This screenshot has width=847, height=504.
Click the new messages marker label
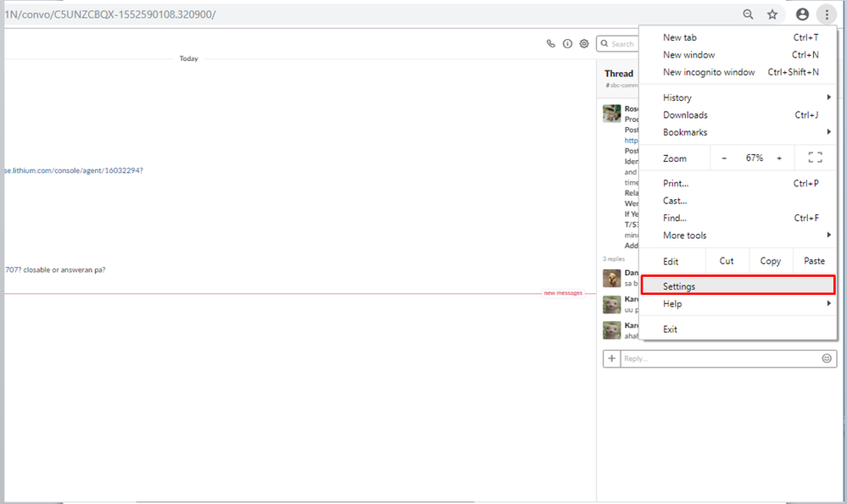pos(563,293)
